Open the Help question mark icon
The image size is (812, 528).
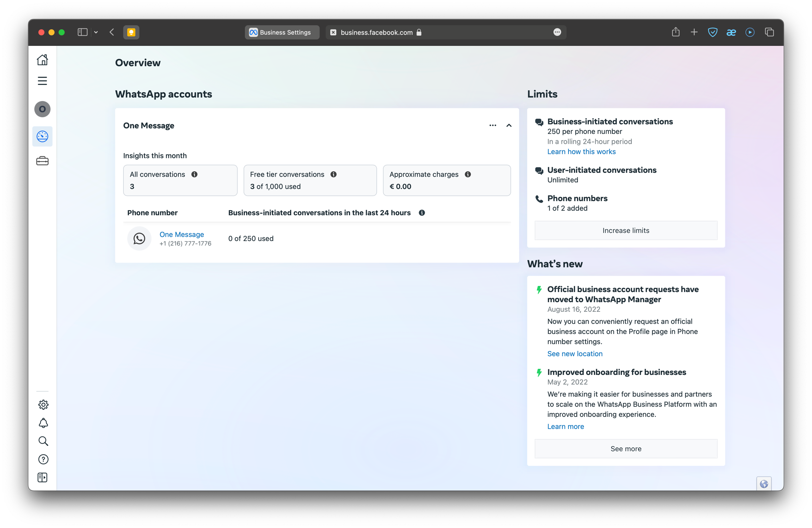[43, 459]
